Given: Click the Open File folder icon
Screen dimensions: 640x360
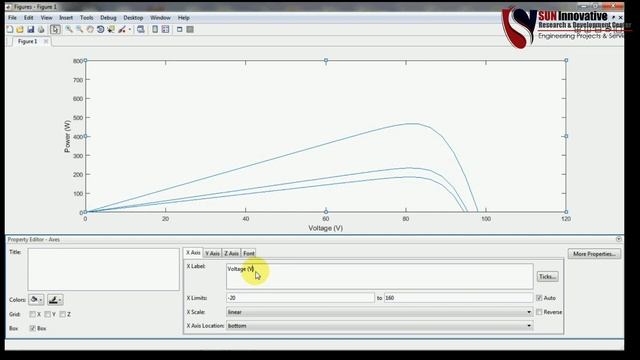Looking at the screenshot, I should coord(20,29).
